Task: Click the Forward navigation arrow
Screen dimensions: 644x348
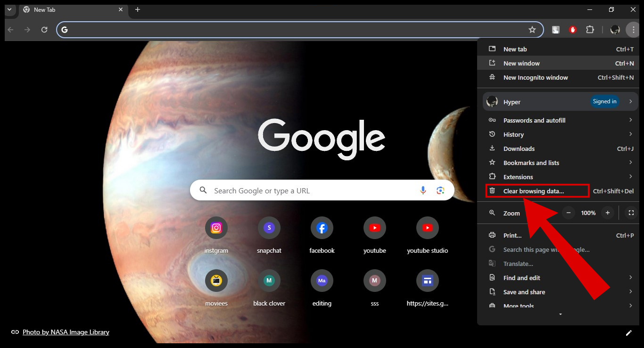Action: coord(27,30)
